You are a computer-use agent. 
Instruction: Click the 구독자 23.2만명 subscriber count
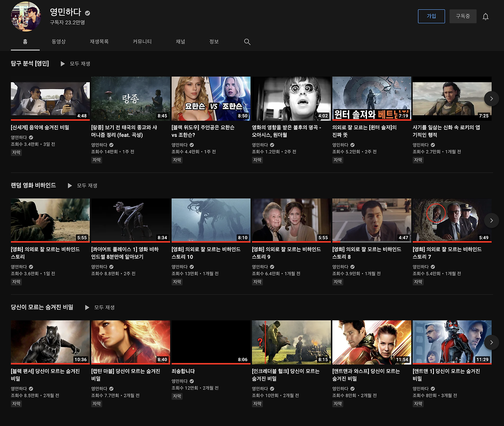(x=67, y=23)
